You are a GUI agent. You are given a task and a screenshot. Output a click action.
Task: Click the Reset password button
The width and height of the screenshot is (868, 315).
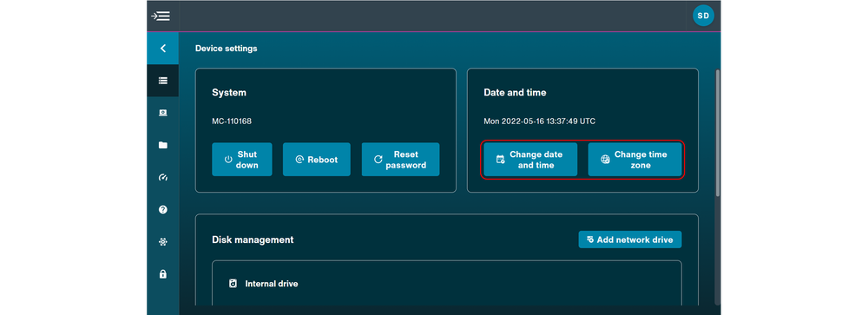[400, 160]
